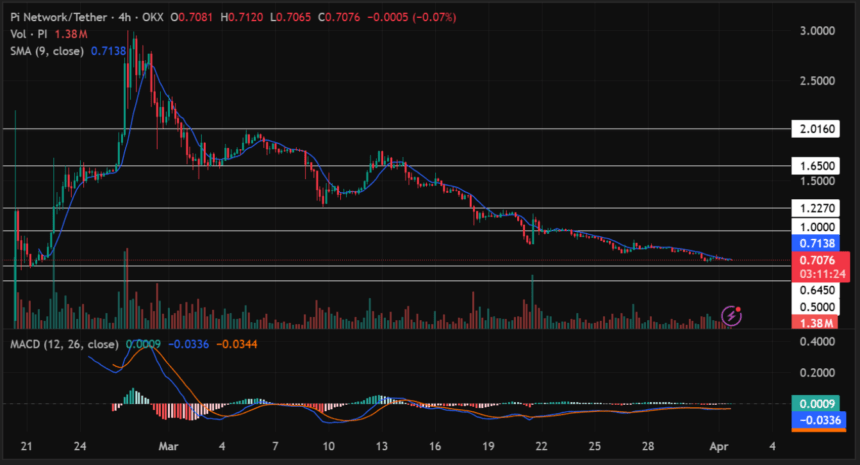Click the SMA value 0.7138 in legend
Image resolution: width=860 pixels, height=465 pixels.
coord(108,51)
